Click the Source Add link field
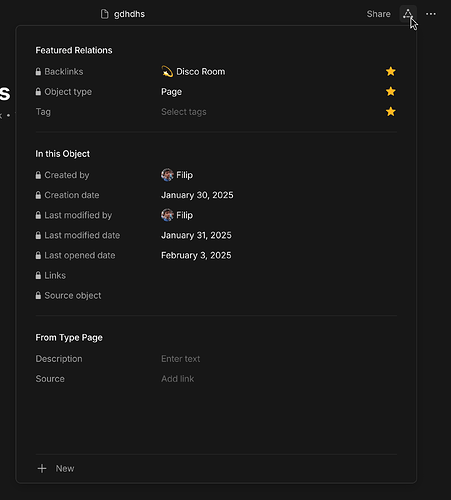Screen dimensions: 451x500 click(x=177, y=379)
